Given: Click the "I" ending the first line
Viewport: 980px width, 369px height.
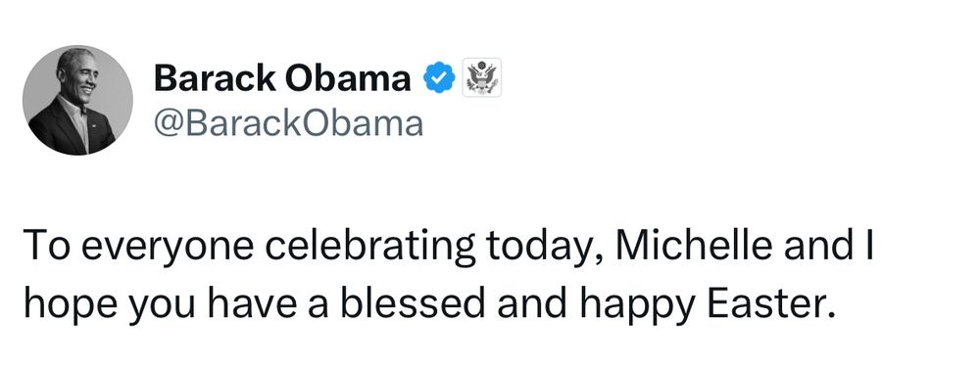Looking at the screenshot, I should [866, 246].
